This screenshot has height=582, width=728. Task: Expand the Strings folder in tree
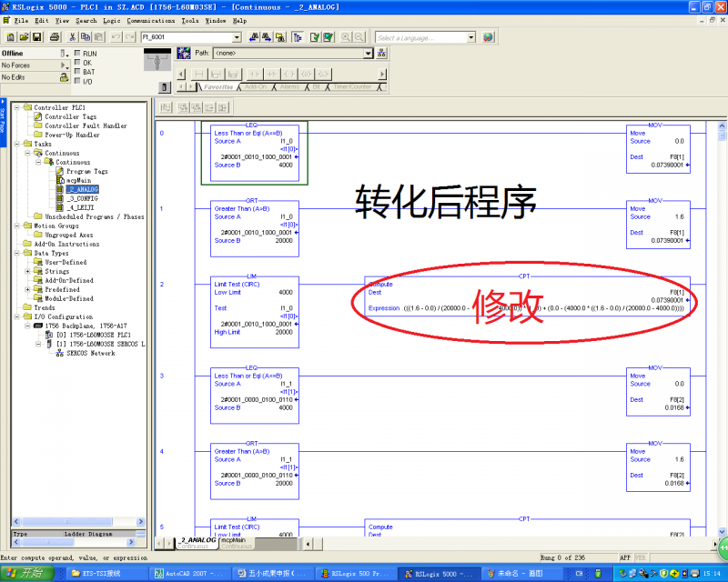click(x=28, y=271)
